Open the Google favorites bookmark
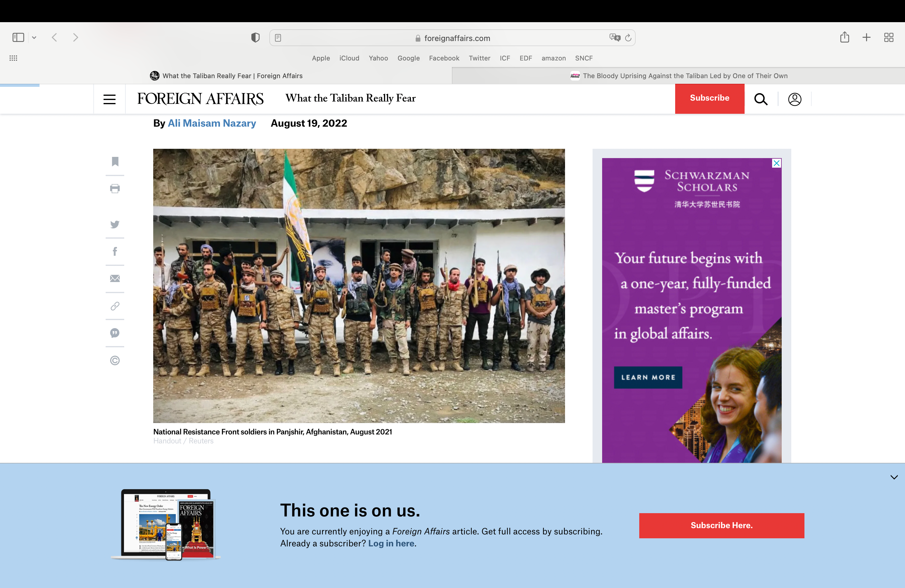The image size is (905, 588). 409,58
